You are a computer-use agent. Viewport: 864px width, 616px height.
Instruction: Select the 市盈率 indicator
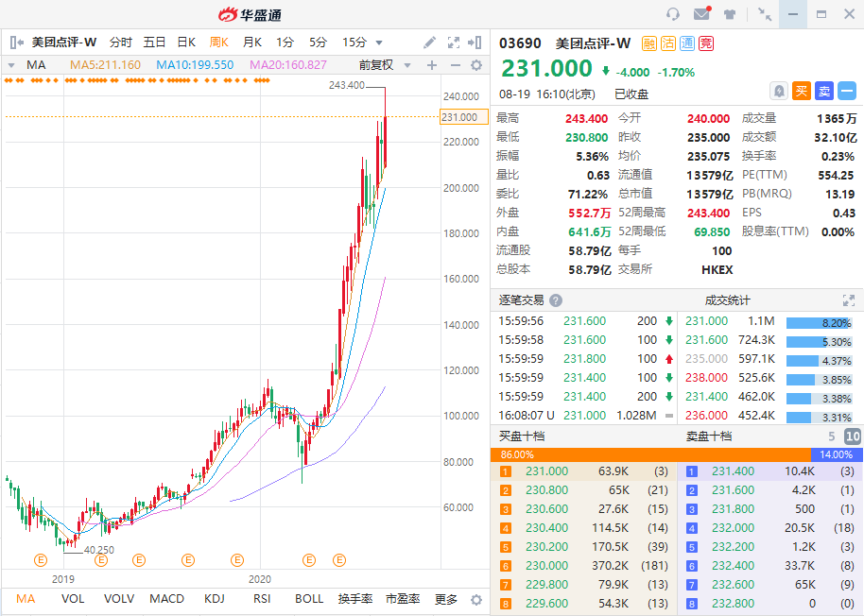pos(403,599)
